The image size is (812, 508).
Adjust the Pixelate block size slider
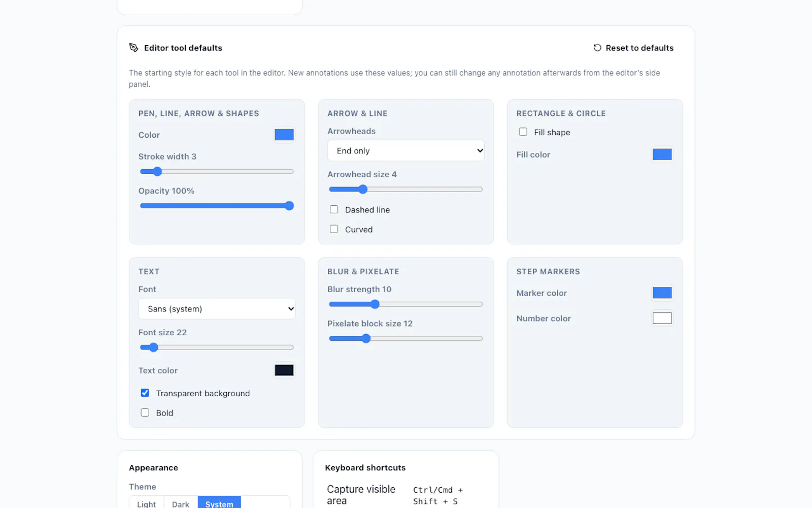pos(406,338)
